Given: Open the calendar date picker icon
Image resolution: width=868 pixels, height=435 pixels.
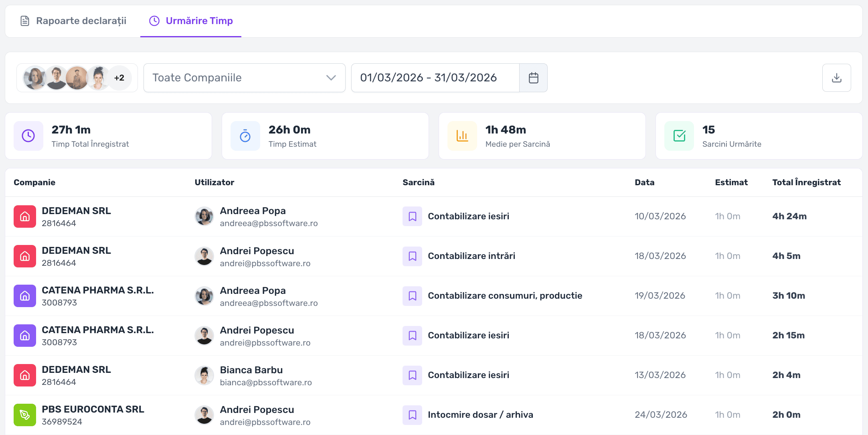Looking at the screenshot, I should [x=533, y=78].
